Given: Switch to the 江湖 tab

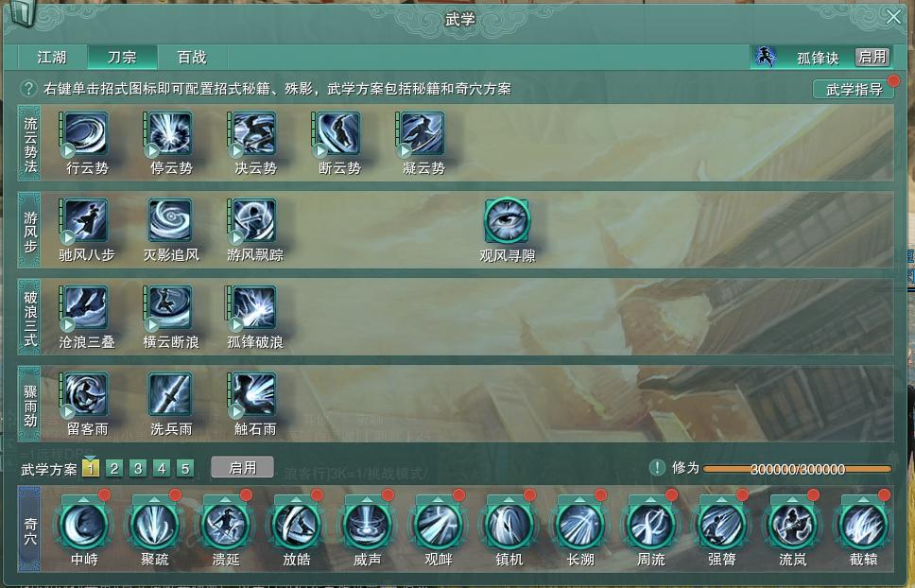Looking at the screenshot, I should [x=52, y=57].
